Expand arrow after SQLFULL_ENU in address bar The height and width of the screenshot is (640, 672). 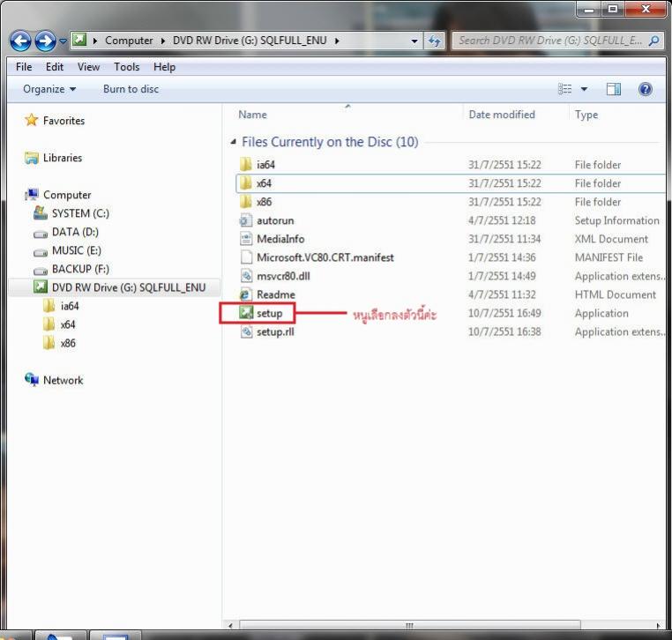[337, 41]
